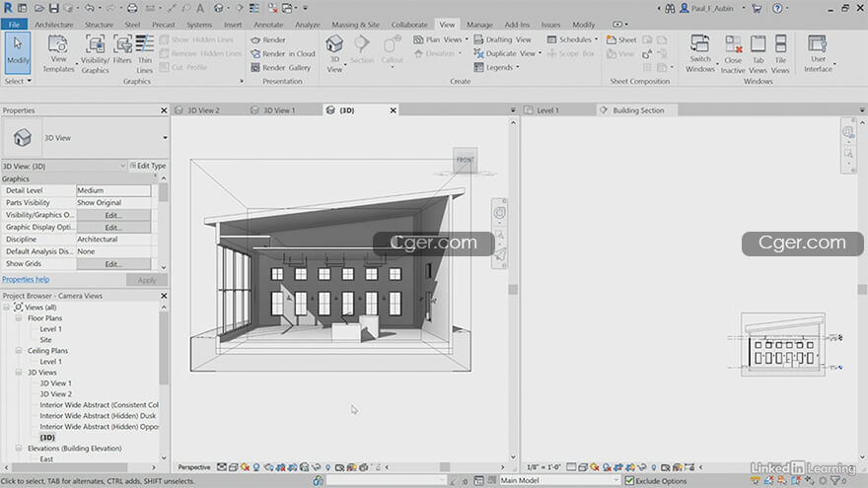Viewport: 868px width, 488px height.
Task: Collapse the Ceiling Plans tree node
Action: click(x=19, y=351)
